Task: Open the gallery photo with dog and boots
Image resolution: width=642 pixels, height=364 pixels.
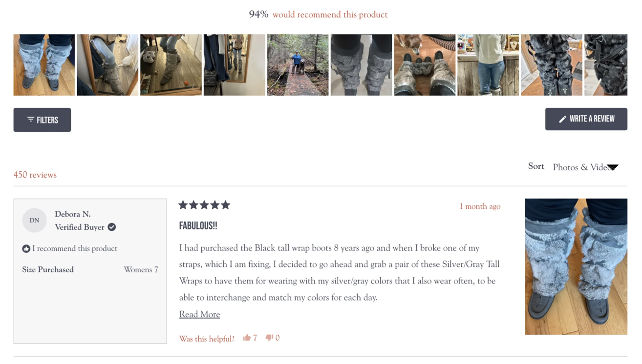Action: tap(425, 65)
